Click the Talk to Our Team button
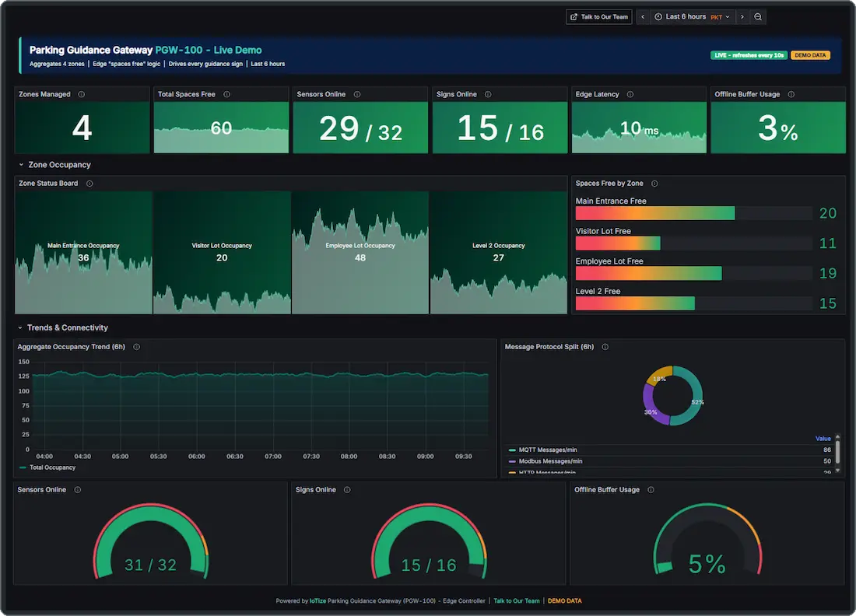 click(599, 17)
